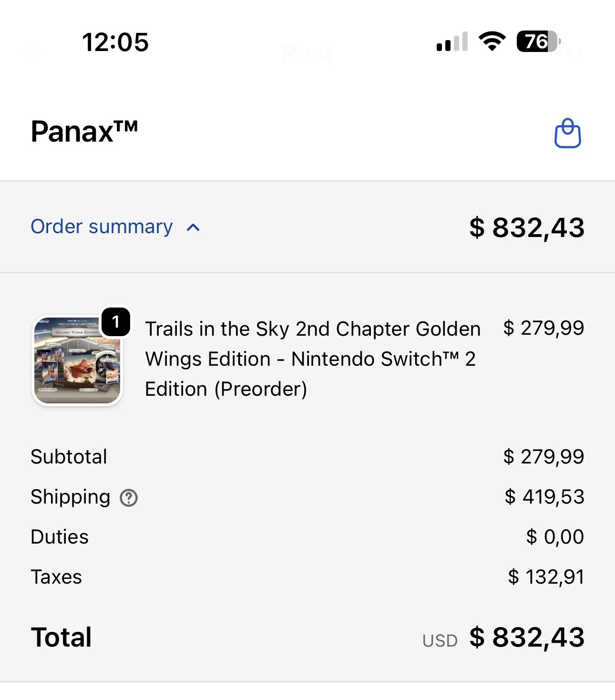Tap the cellular signal bars icon

coord(452,42)
